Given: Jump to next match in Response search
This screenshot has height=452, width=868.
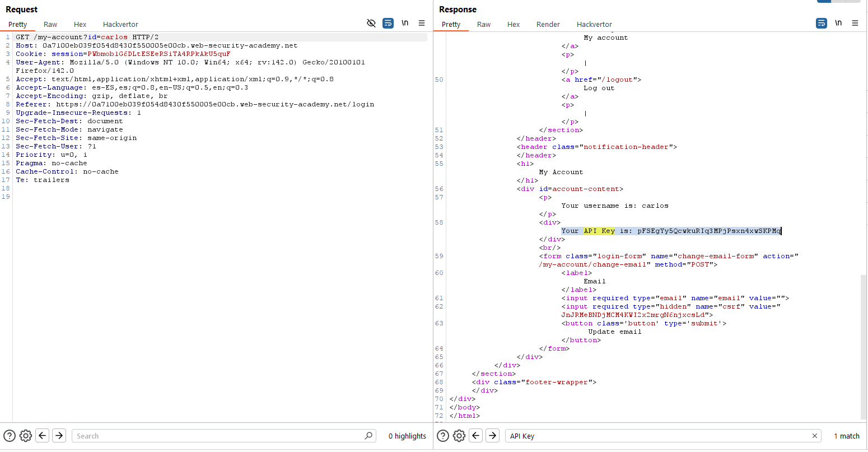Looking at the screenshot, I should tap(492, 436).
